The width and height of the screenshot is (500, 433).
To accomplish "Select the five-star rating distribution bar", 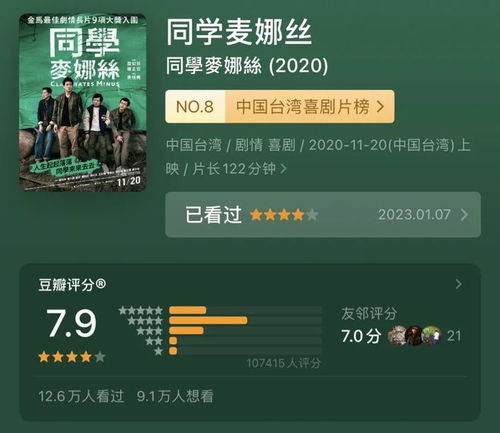I will point(245,310).
